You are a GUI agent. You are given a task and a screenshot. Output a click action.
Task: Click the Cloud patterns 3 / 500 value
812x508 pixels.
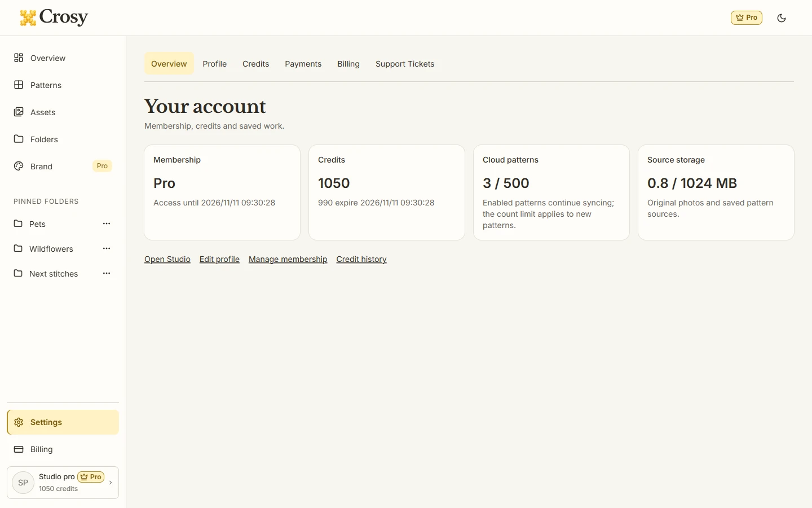coord(506,183)
